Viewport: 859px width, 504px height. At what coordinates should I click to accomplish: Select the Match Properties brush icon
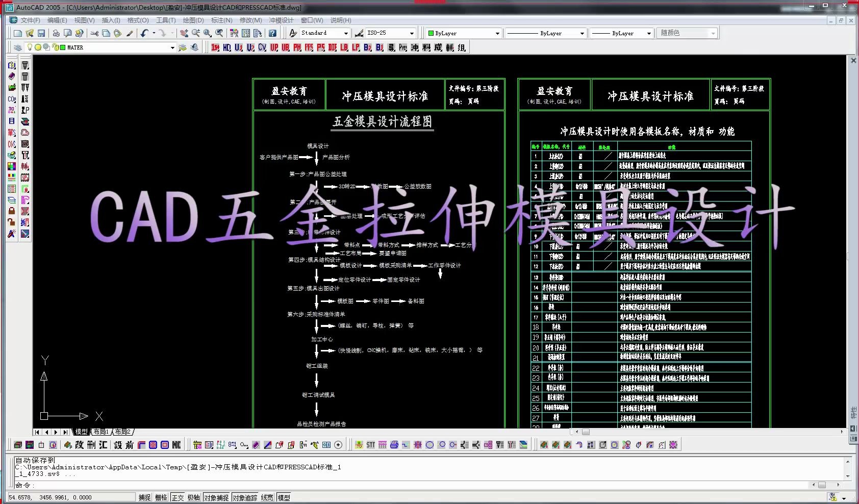130,33
